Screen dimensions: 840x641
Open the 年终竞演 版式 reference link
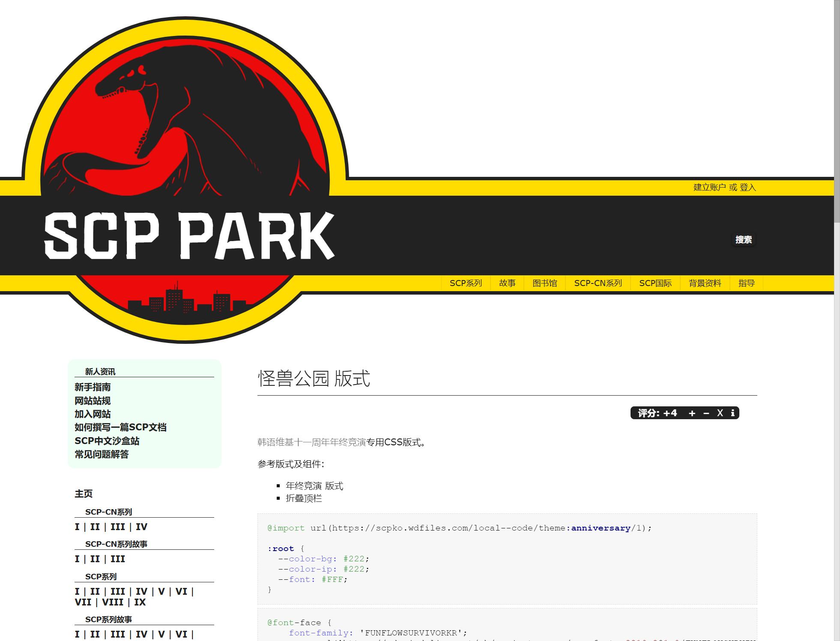(x=314, y=486)
